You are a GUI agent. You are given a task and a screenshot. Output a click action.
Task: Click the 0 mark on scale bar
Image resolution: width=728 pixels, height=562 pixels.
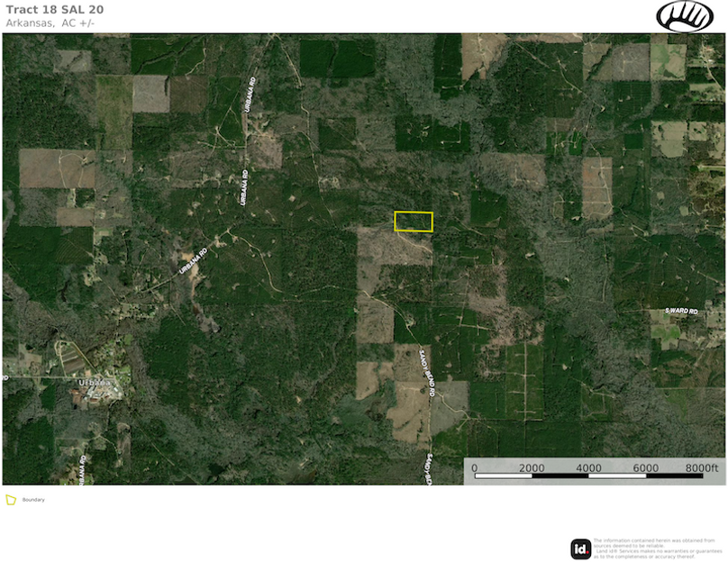pyautogui.click(x=475, y=468)
